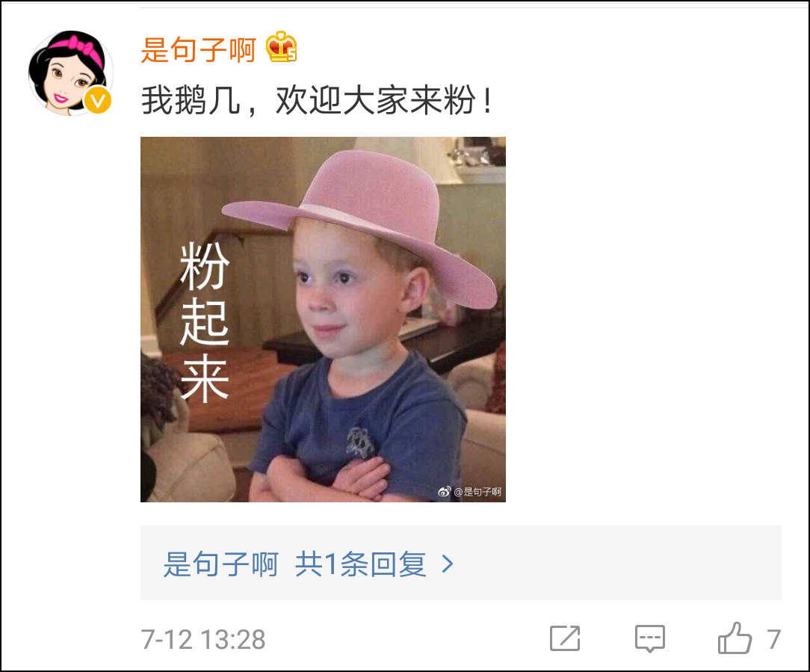Open the orange 是句子啊 username

coord(198,49)
